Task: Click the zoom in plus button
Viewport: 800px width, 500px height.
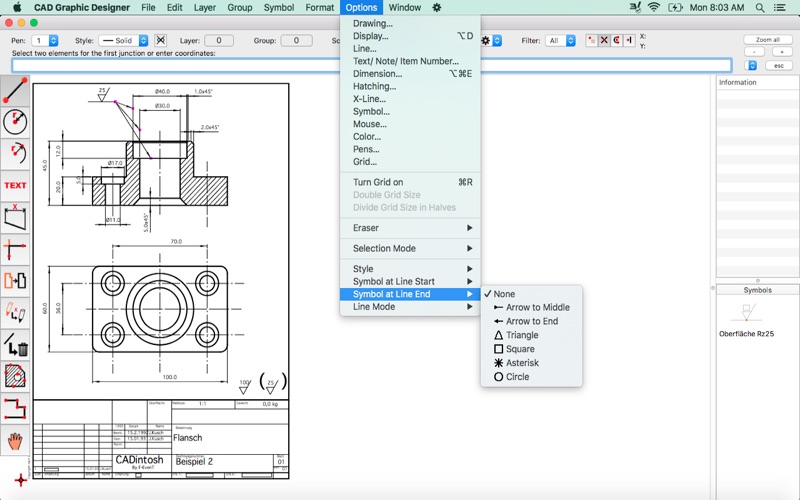Action: coord(781,52)
